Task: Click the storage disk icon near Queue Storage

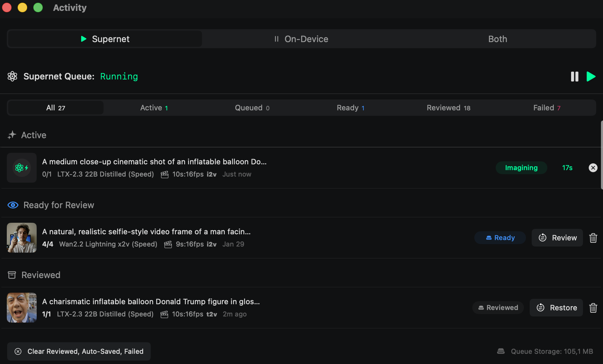Action: click(x=501, y=351)
